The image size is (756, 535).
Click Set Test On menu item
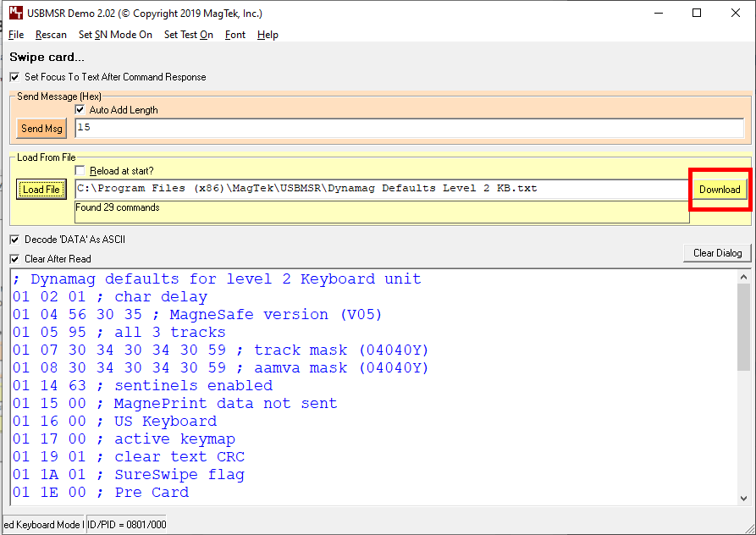pos(189,35)
